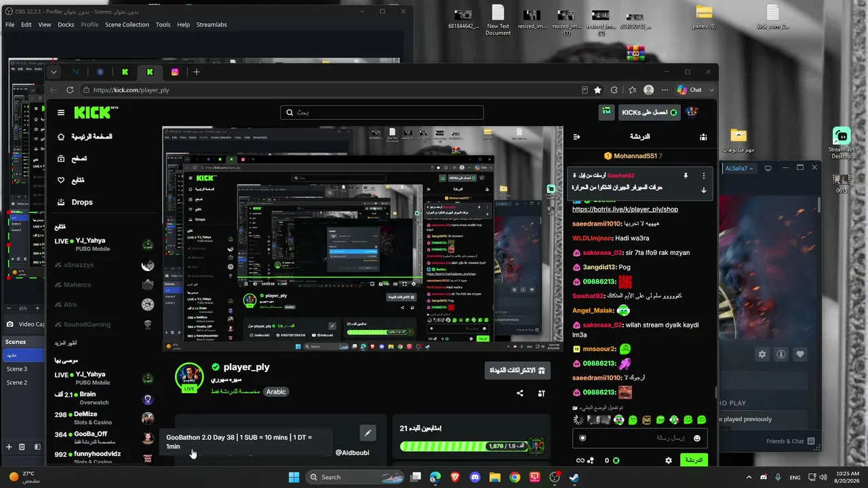Go to the Drops page in the Kick sidebar

click(x=81, y=202)
